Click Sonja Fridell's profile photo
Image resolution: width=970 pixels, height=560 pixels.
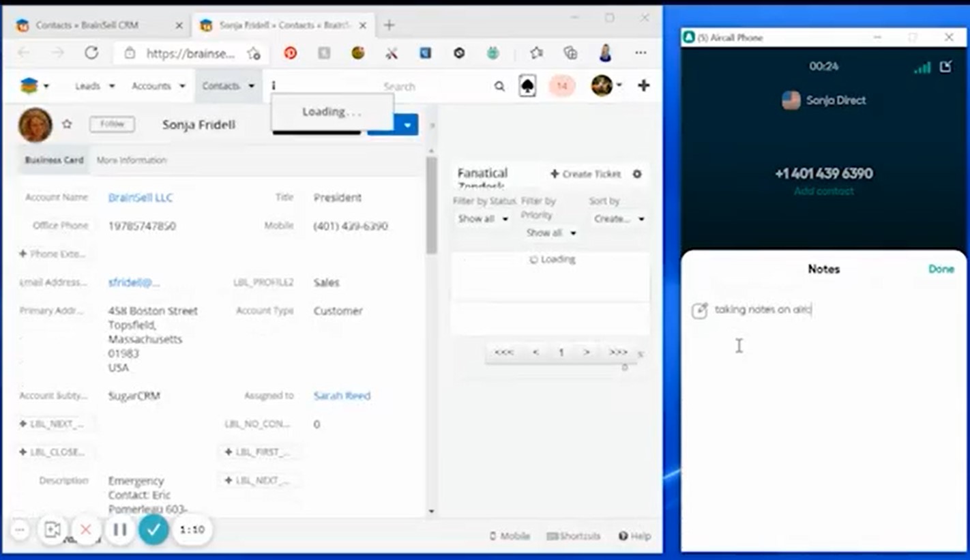35,125
